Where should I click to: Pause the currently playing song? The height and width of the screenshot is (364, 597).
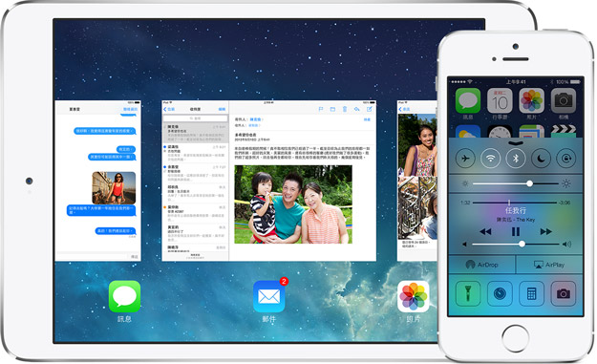click(516, 231)
